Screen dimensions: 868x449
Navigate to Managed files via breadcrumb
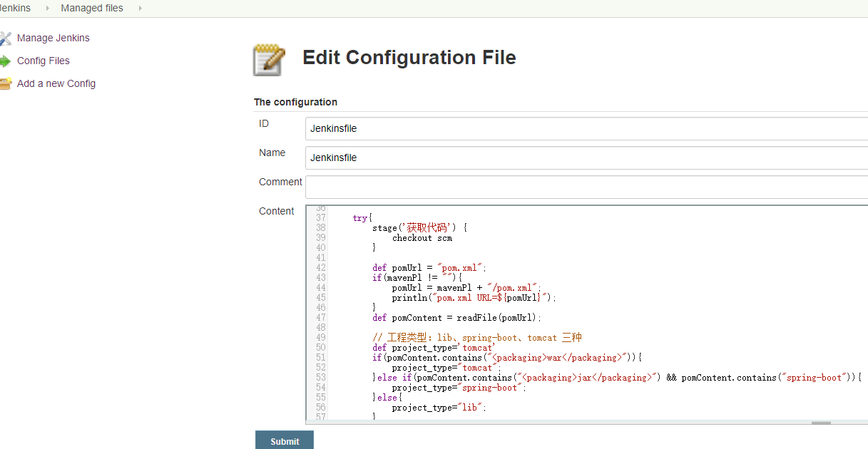pos(91,8)
